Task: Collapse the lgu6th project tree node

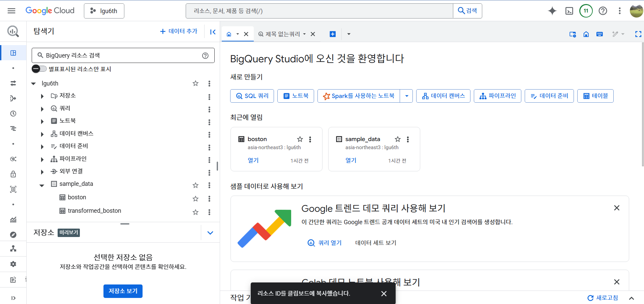Action: [33, 83]
